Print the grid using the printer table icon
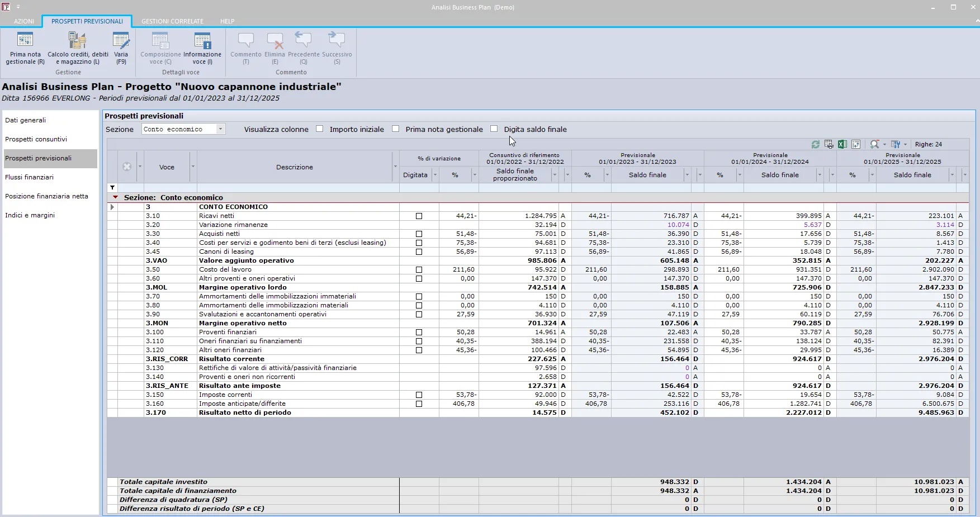Image resolution: width=980 pixels, height=517 pixels. coord(829,144)
